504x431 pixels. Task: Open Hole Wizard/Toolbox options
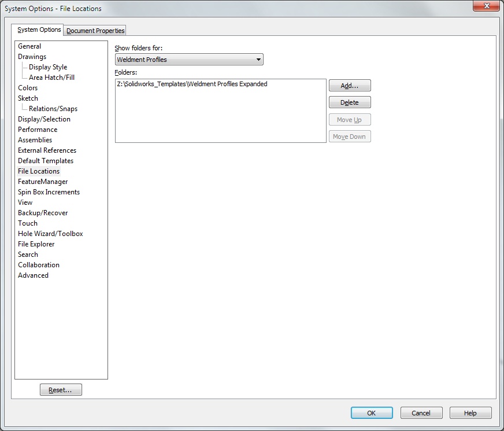(50, 234)
